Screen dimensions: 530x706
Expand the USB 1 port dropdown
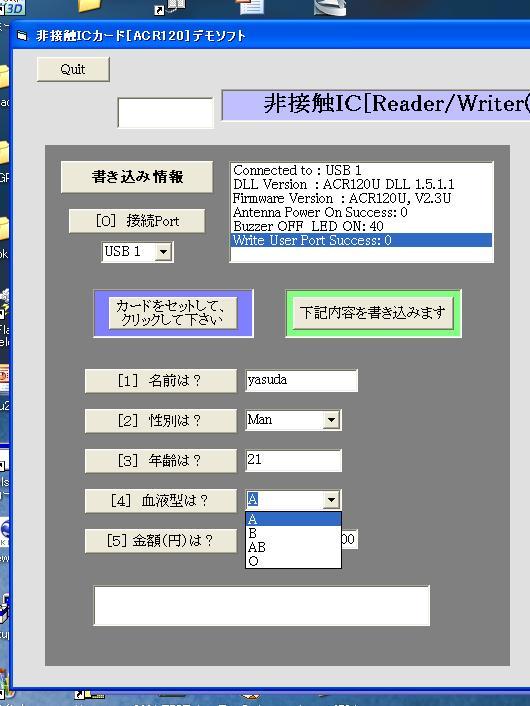(x=163, y=252)
